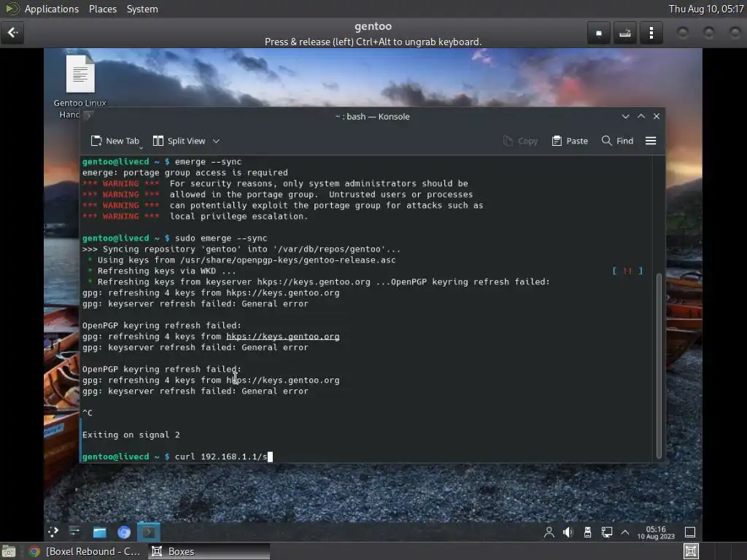
Task: Select the Konsole task in KDE panel
Action: click(x=149, y=532)
